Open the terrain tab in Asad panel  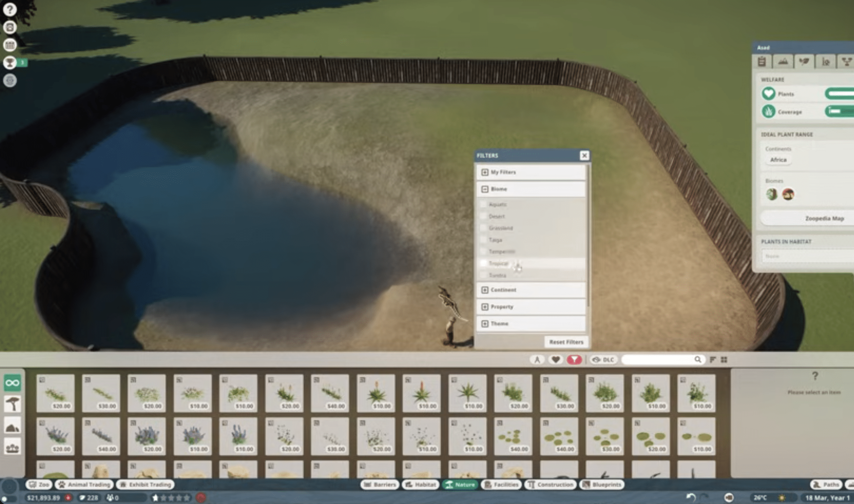(783, 61)
